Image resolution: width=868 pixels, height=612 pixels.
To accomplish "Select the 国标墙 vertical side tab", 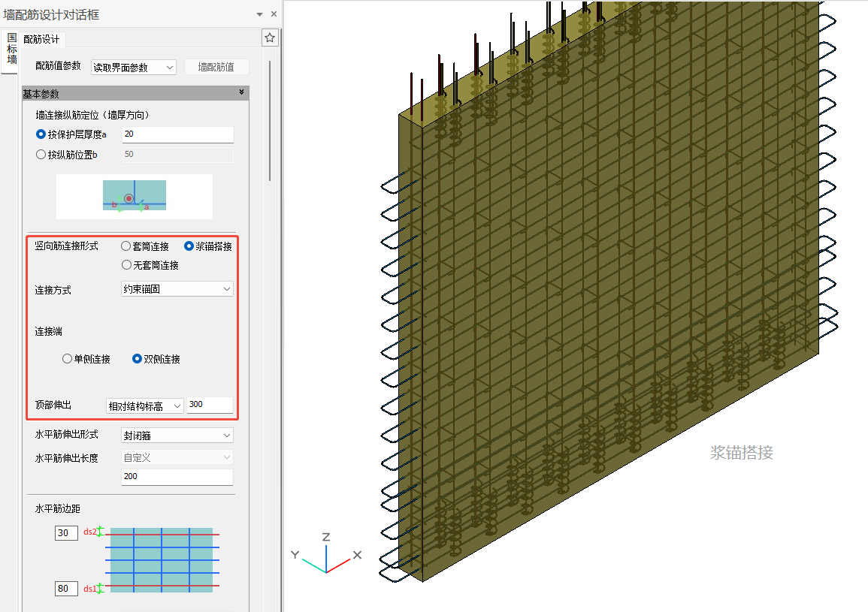I will coord(11,49).
